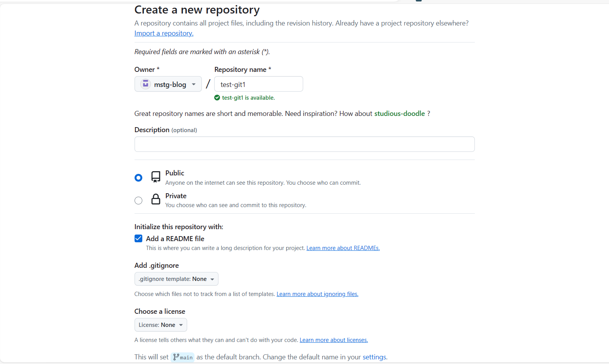The height and width of the screenshot is (364, 609).
Task: Select the Public visibility radio button
Action: (138, 178)
